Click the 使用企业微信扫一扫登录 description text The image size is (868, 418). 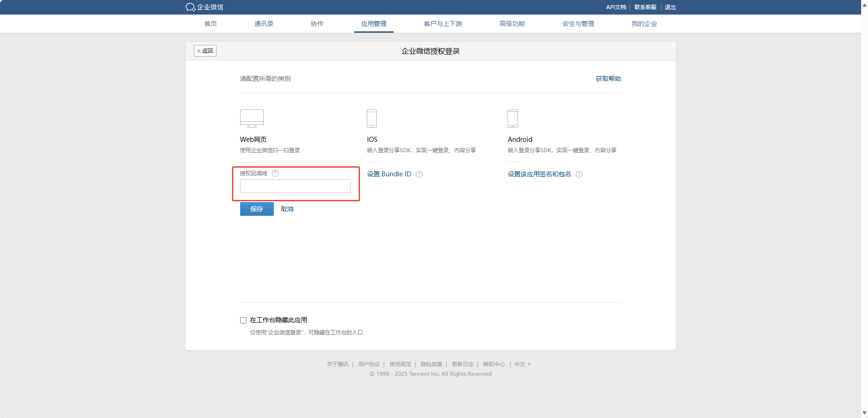tap(270, 150)
